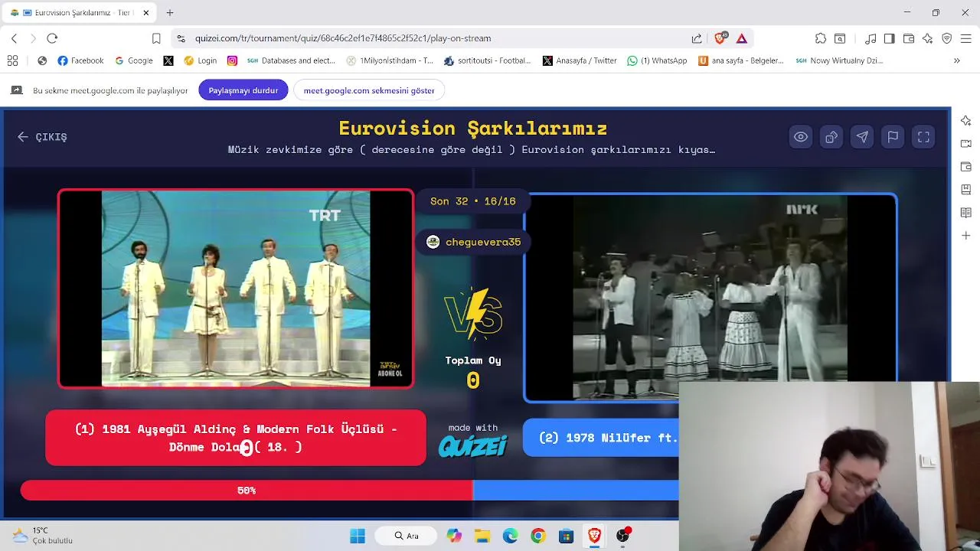This screenshot has height=551, width=980.
Task: Toggle the browser sidebar panel icon
Action: (x=889, y=38)
